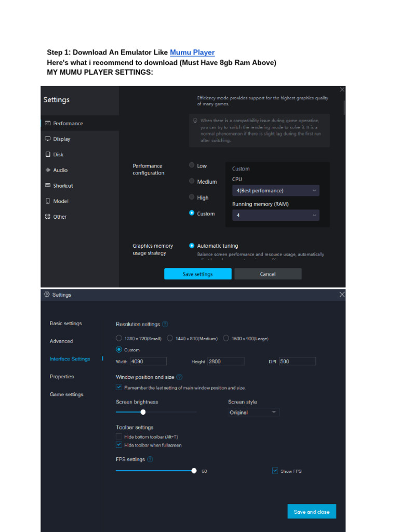
Task: Click the Performance chart icon
Action: click(x=48, y=123)
